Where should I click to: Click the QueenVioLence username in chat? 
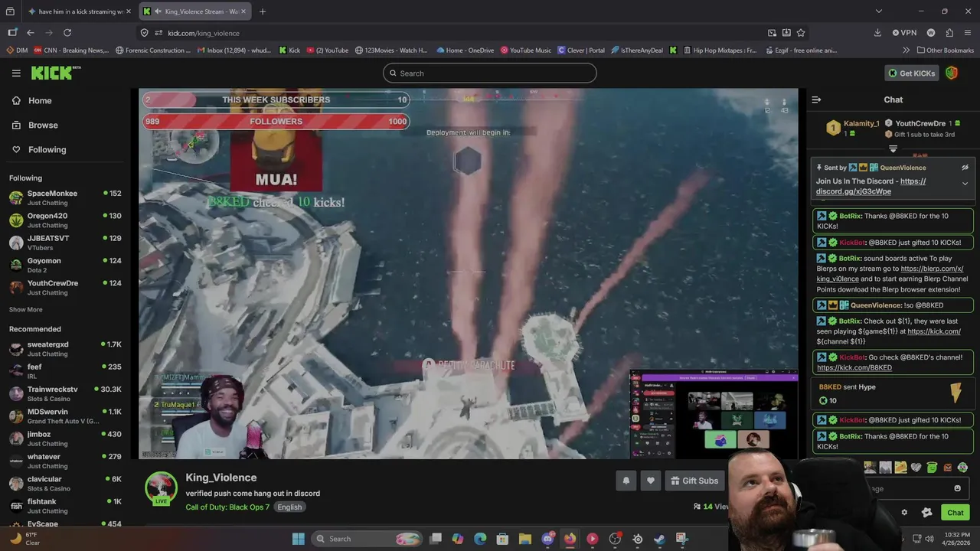tap(881, 305)
